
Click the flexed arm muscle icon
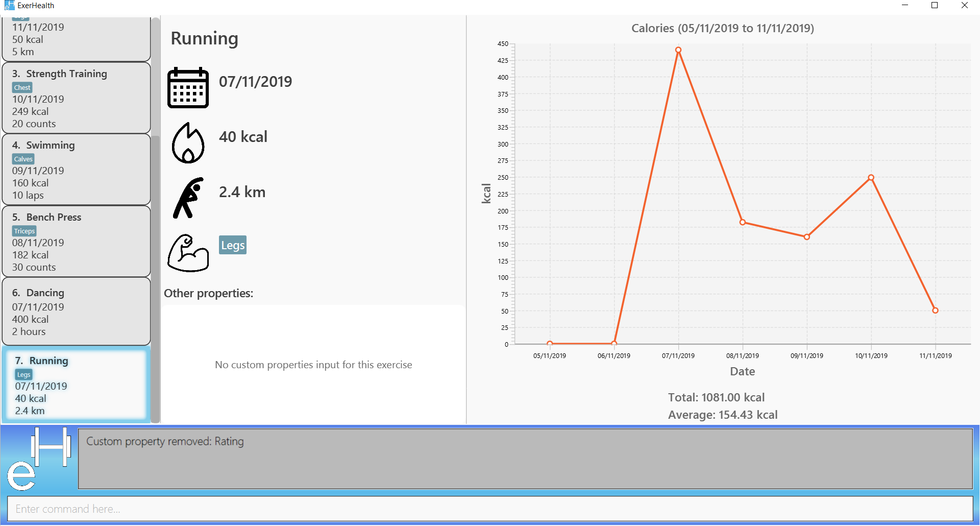point(188,253)
